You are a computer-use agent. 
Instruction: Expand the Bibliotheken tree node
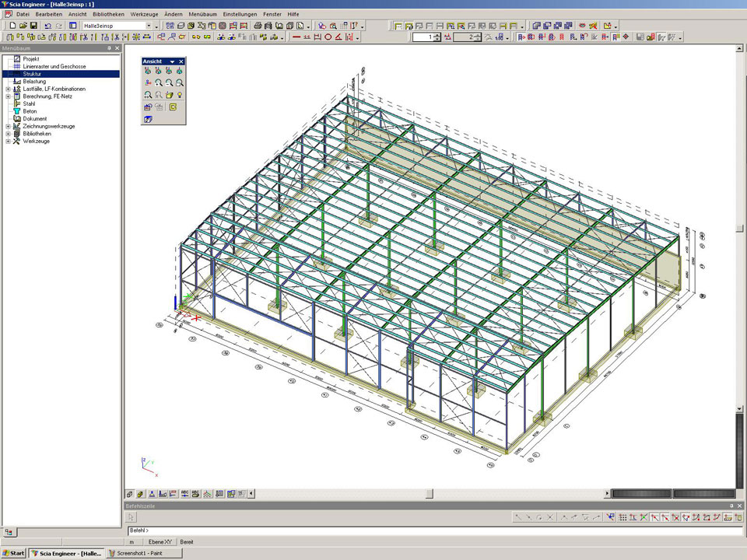click(x=8, y=134)
